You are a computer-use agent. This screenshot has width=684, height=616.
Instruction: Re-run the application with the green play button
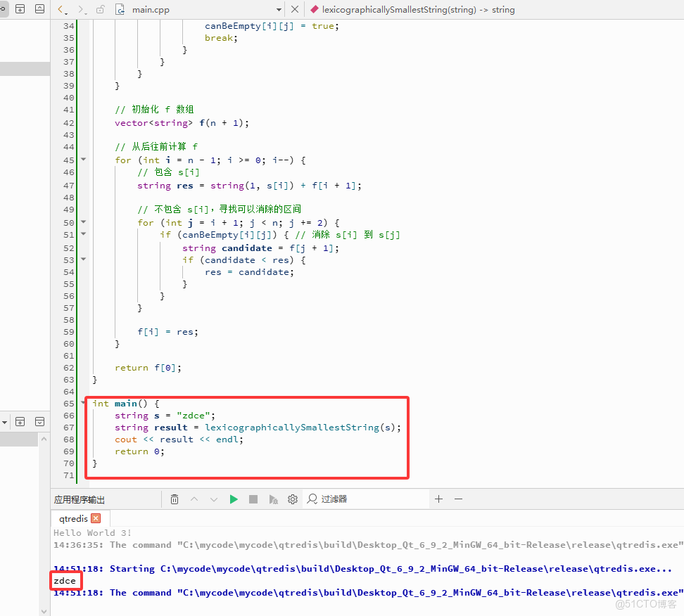(234, 499)
